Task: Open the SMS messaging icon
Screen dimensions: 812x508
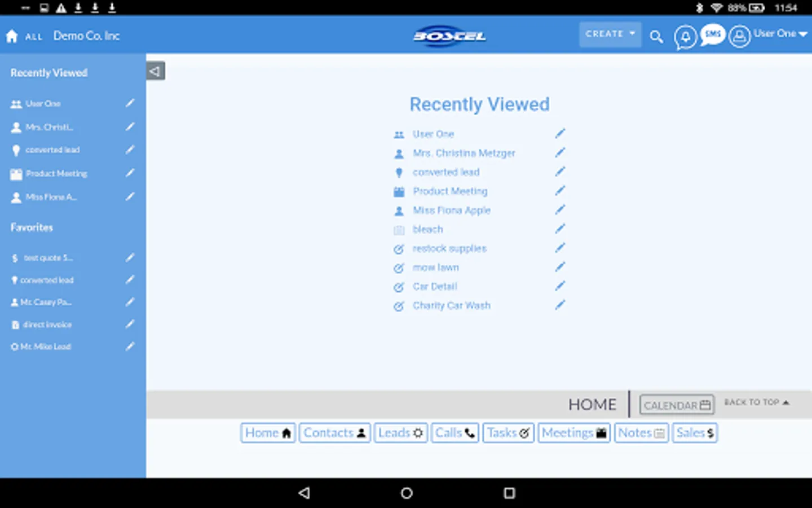Action: (712, 34)
